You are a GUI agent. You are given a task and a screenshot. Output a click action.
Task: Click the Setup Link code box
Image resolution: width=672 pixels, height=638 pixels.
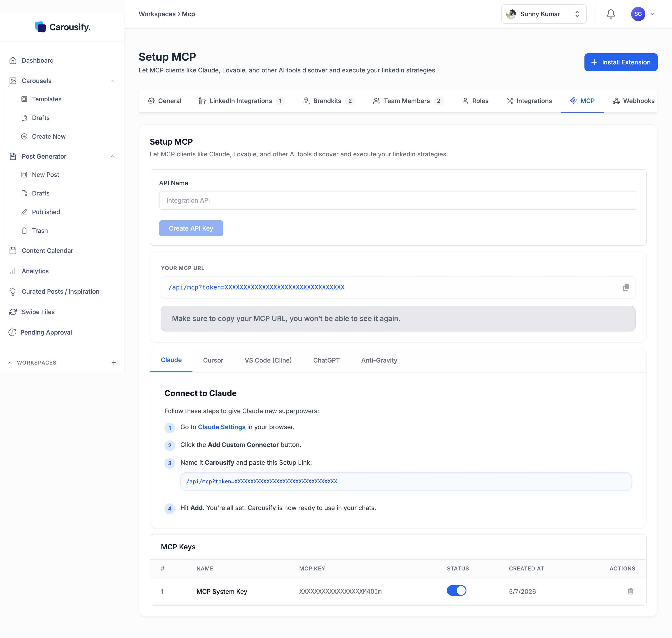(x=406, y=482)
